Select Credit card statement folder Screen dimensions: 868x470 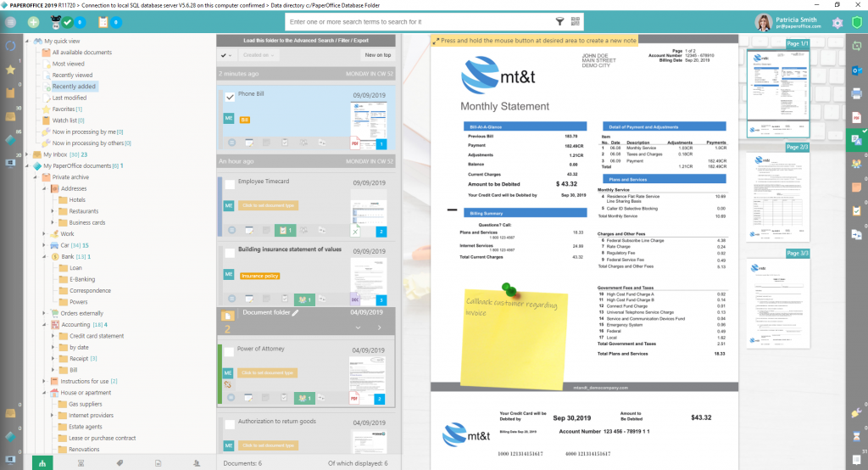97,336
